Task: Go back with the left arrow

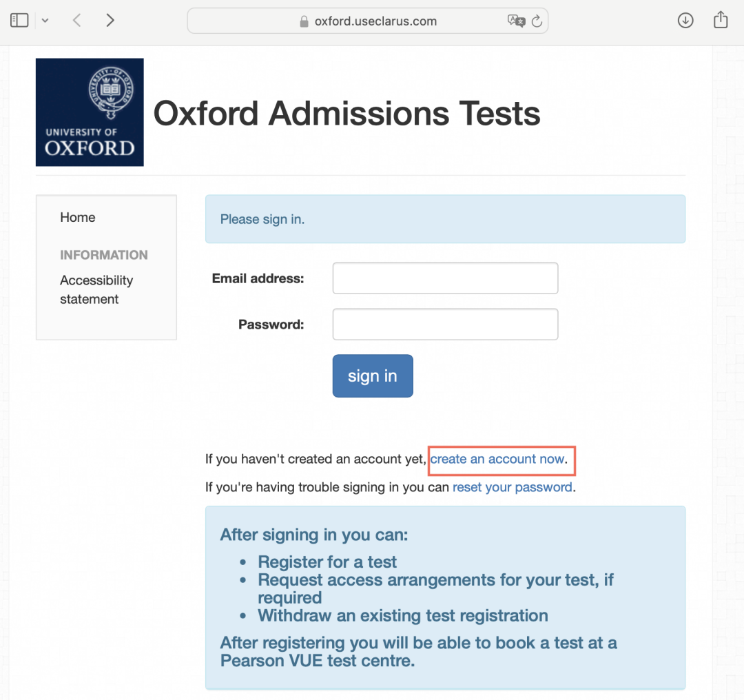Action: pyautogui.click(x=77, y=21)
